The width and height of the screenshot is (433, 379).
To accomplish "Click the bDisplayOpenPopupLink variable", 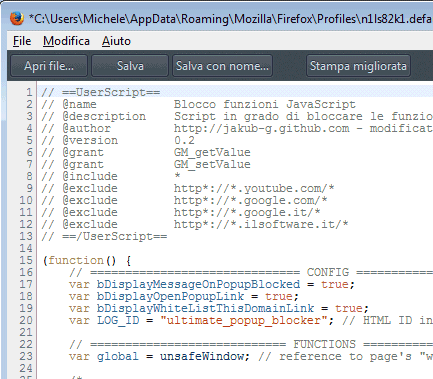I will click(x=170, y=296).
